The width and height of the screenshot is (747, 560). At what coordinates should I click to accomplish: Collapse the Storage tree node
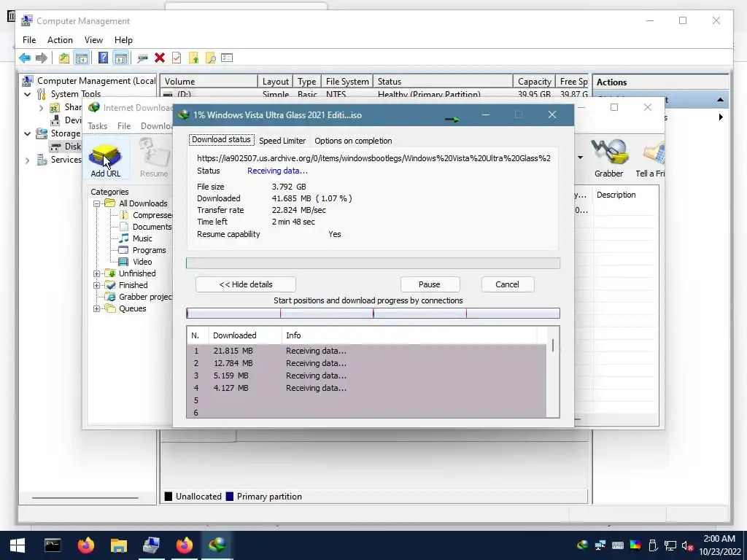coord(28,134)
